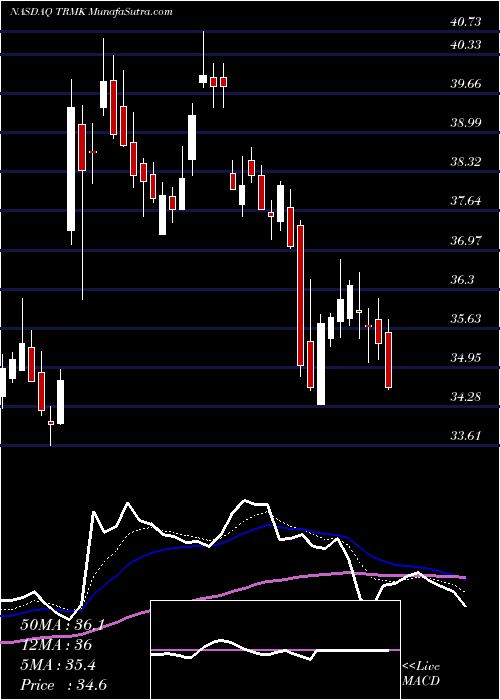Click the 33.61 price label
Image resolution: width=500 pixels, height=700 pixels.
point(466,436)
